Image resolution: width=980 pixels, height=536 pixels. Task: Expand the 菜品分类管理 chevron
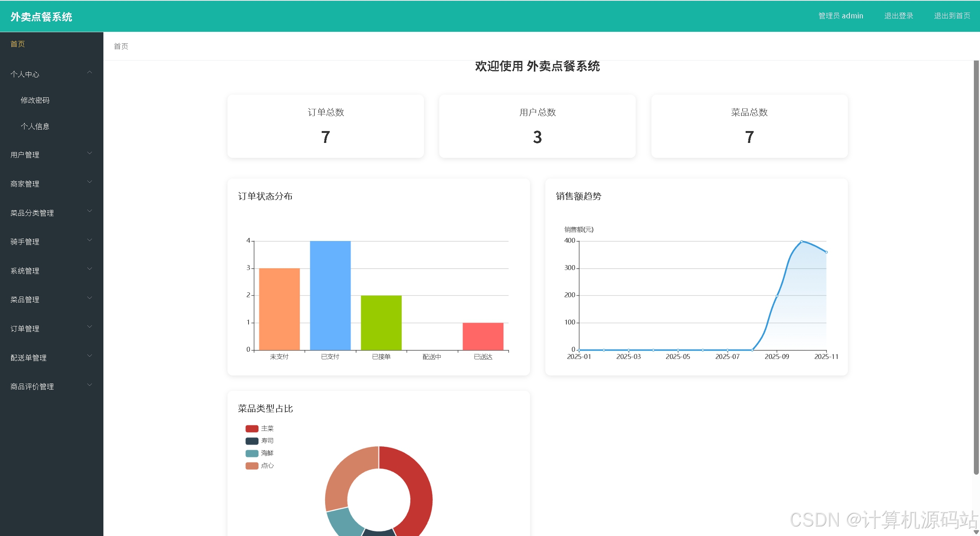(x=90, y=211)
